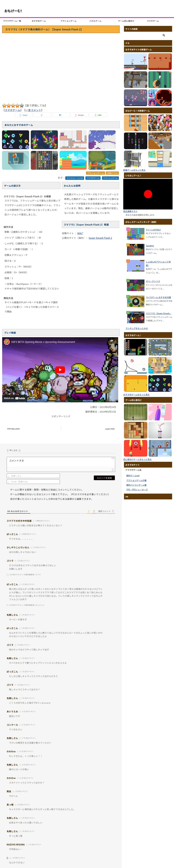Click the orange アクションゲーム category badge
The image size is (174, 868).
pyautogui.click(x=96, y=173)
